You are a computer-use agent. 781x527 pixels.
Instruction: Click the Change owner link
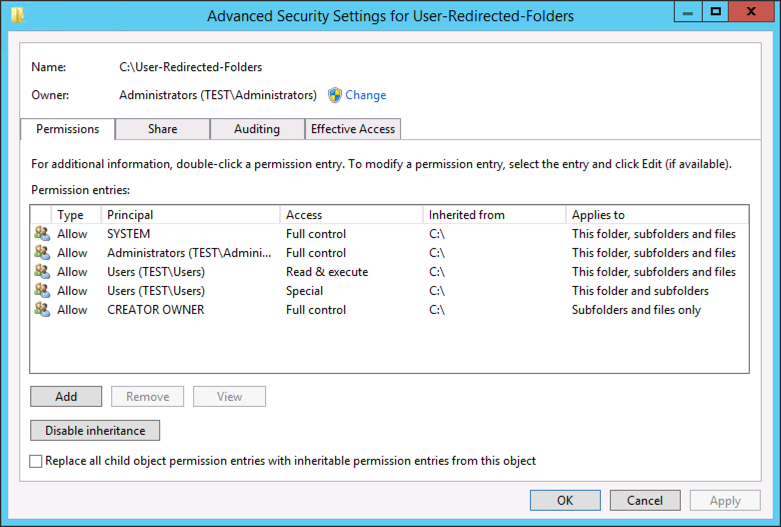point(366,95)
